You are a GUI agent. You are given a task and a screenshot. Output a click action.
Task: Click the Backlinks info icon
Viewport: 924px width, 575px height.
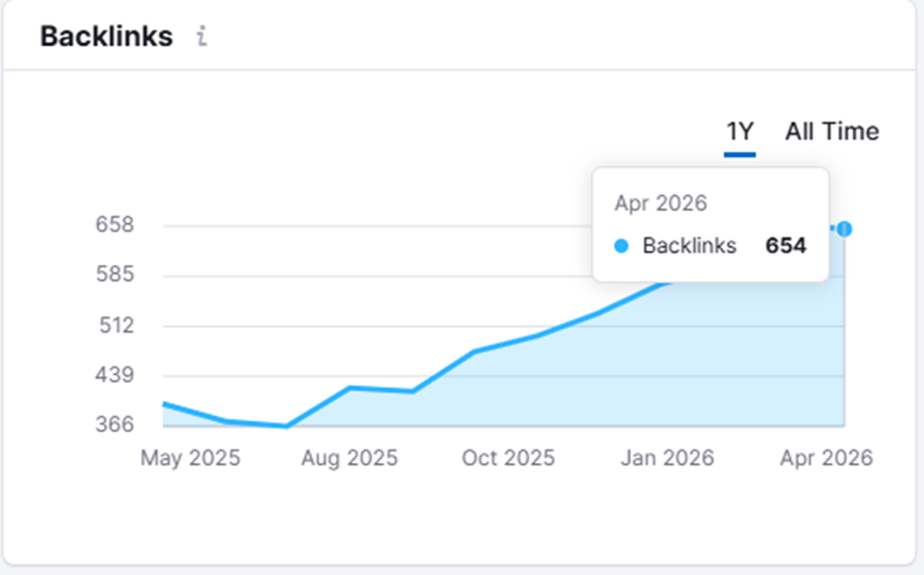(x=202, y=38)
